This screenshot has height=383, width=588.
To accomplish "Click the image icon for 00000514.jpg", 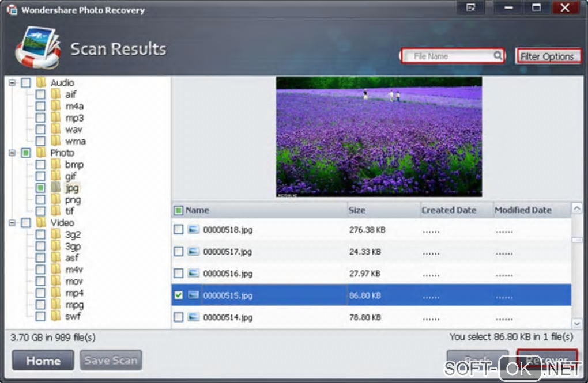I will tap(193, 317).
